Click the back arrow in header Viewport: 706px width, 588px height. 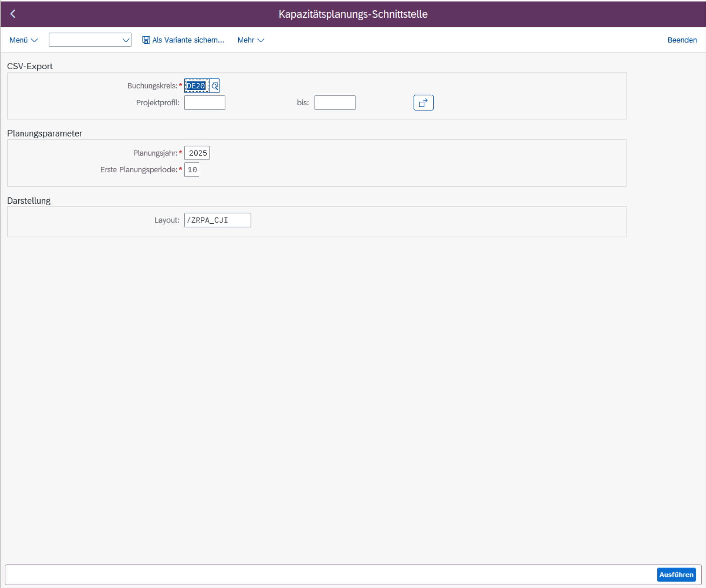(x=13, y=14)
